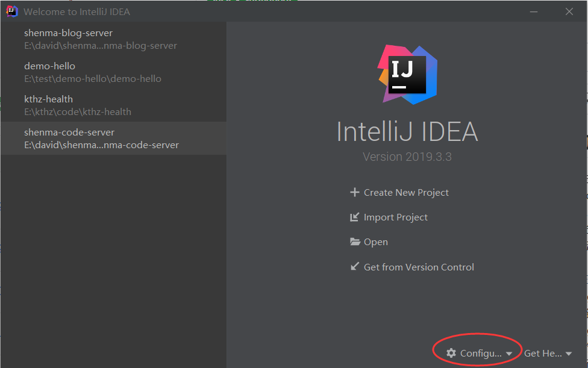Close the Welcome to IntelliJ IDEA window
The height and width of the screenshot is (368, 588).
tap(569, 11)
